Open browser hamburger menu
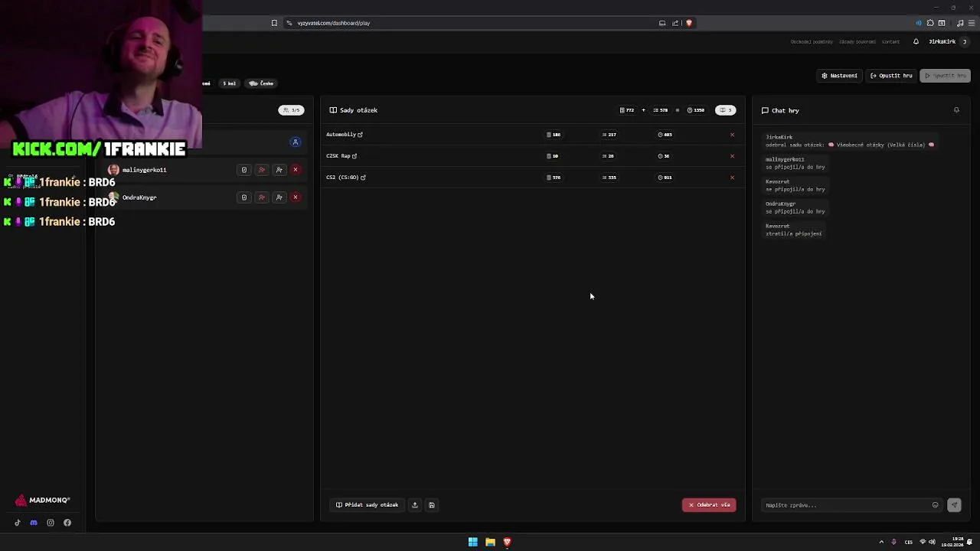Image resolution: width=980 pixels, height=551 pixels. coord(972,23)
